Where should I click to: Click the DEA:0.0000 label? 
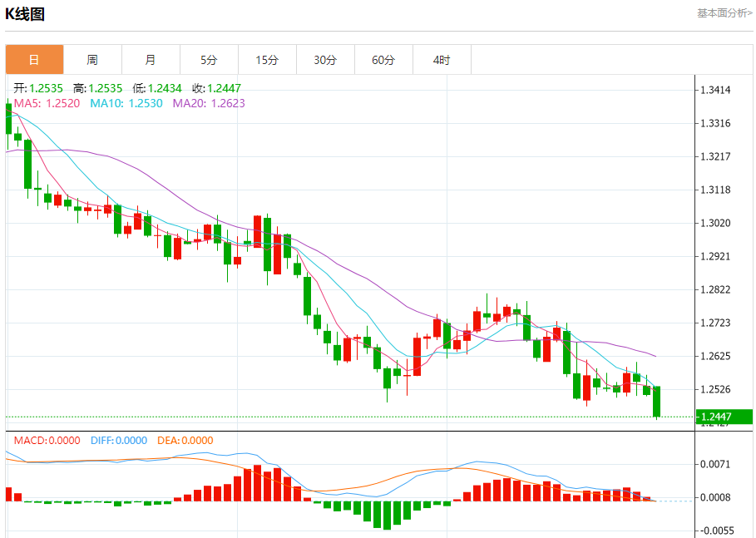tap(185, 440)
